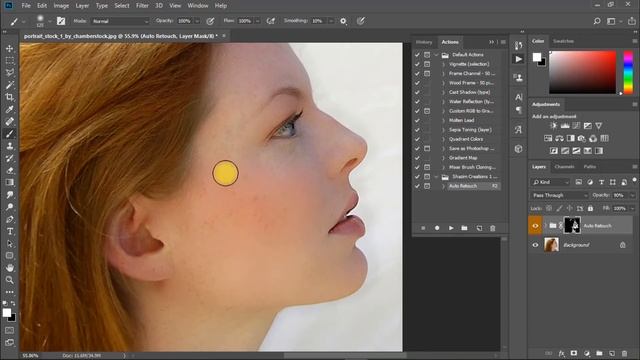Stop playing/recording action
Viewport: 640px width, 360px height.
(423, 228)
